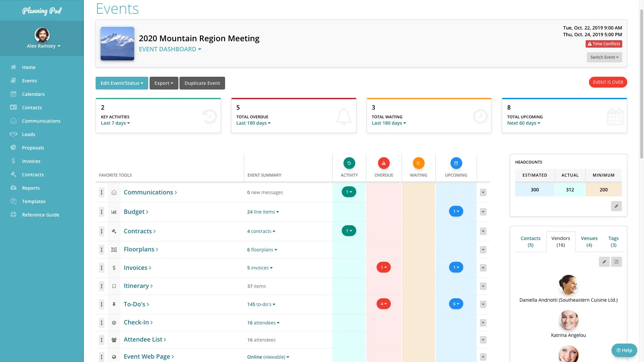Click the vendors export document icon

pos(616,262)
